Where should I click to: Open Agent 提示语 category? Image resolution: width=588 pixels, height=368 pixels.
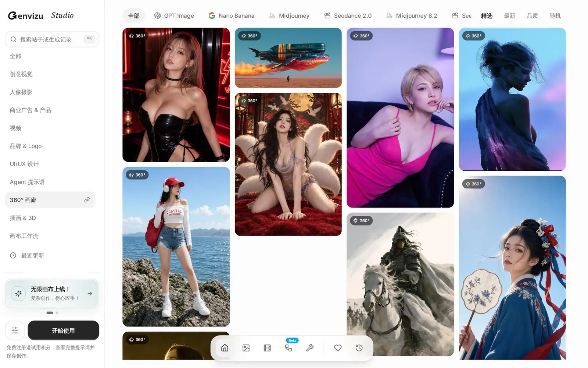click(50, 182)
